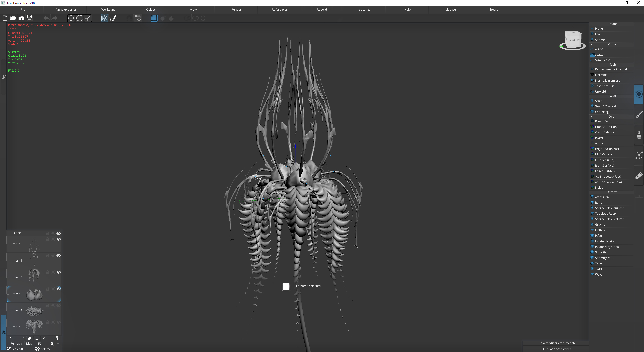Apply the Twist deform modifier
644x352 pixels.
click(x=599, y=269)
